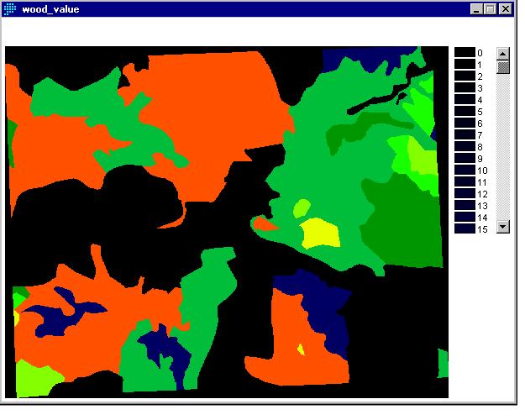Click the legend swatch labeled 7

click(x=465, y=134)
